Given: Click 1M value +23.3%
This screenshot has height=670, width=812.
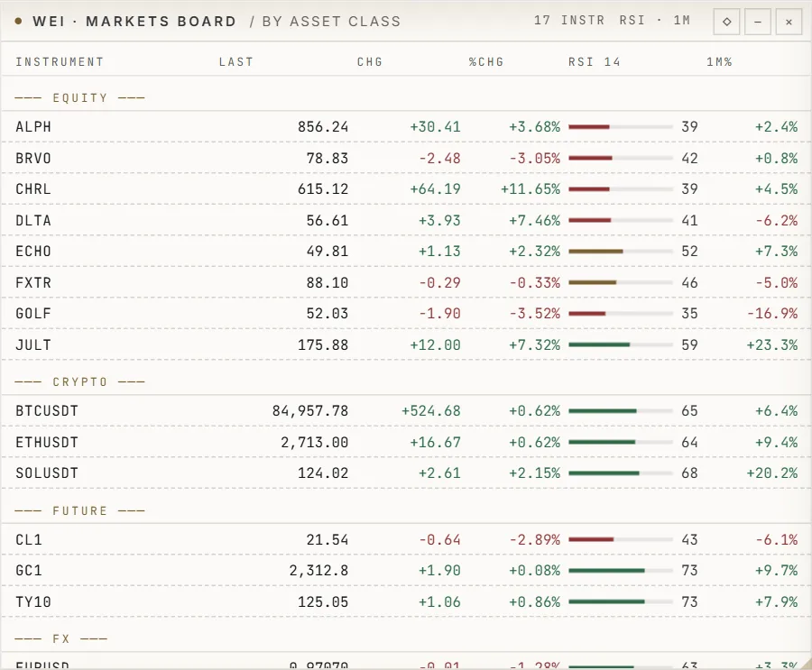Looking at the screenshot, I should pos(772,344).
